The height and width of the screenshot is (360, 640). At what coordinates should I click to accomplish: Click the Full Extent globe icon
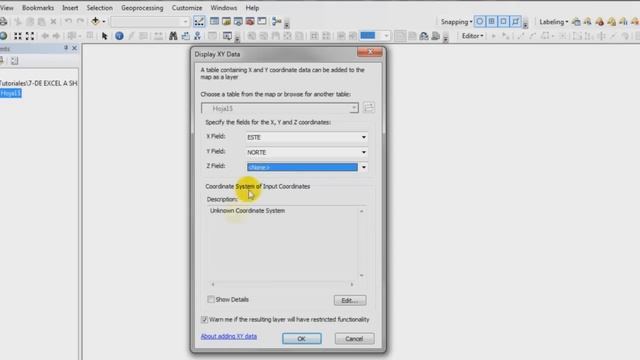(x=4, y=36)
